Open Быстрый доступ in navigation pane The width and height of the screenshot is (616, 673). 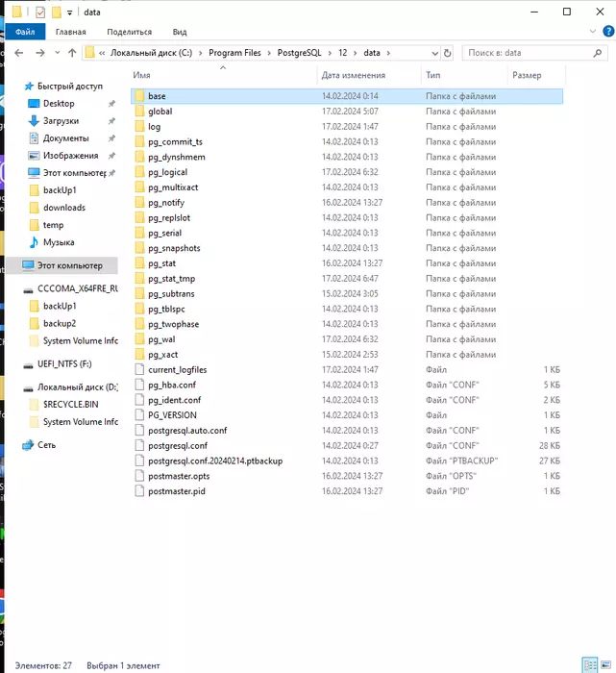[70, 87]
